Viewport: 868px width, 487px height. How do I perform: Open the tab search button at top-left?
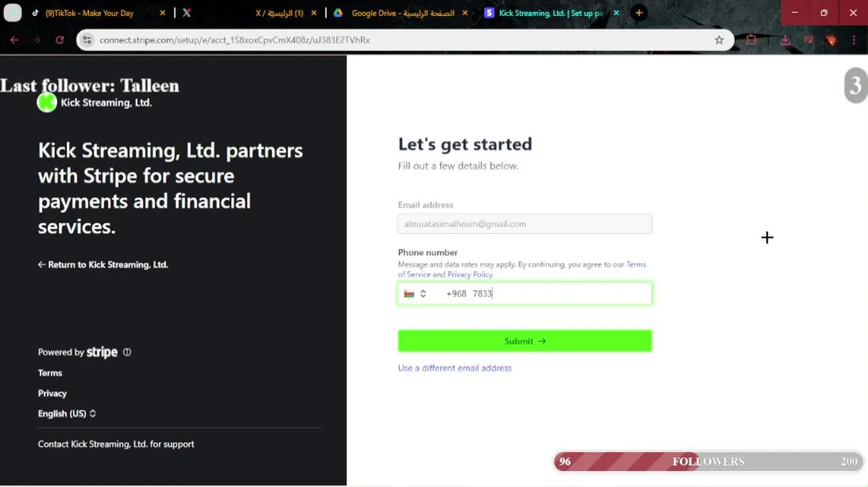tap(13, 13)
